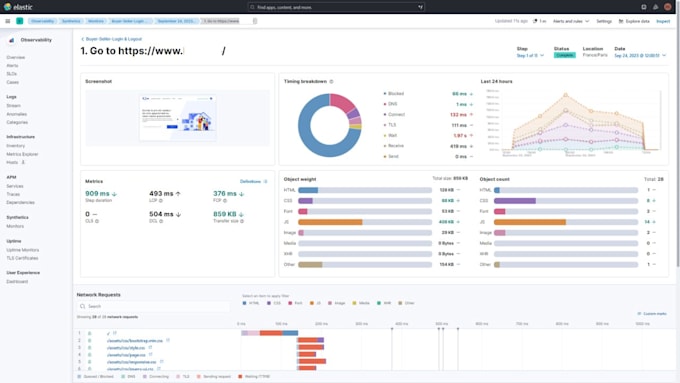This screenshot has width=680, height=383.
Task: Click the green space avatar icon
Action: pos(20,21)
